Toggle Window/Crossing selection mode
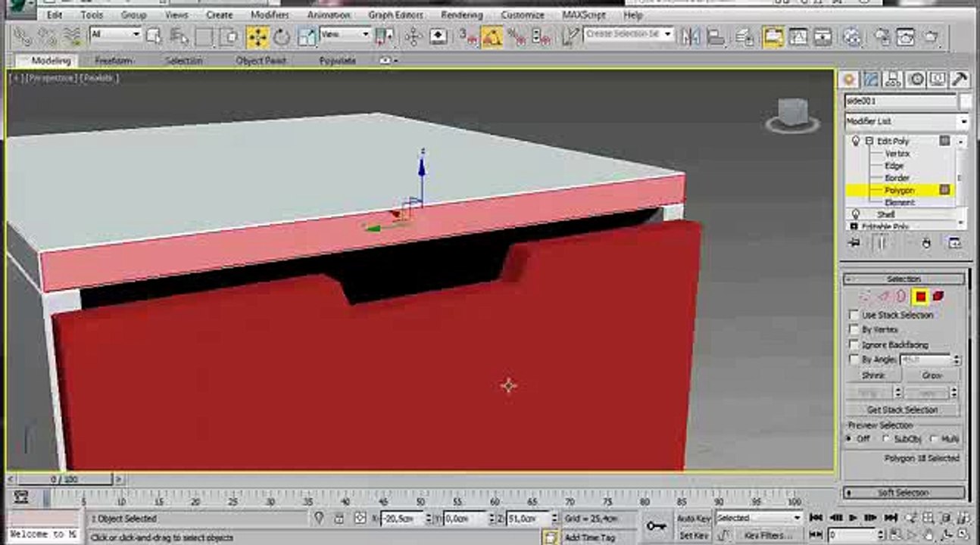 pyautogui.click(x=229, y=36)
